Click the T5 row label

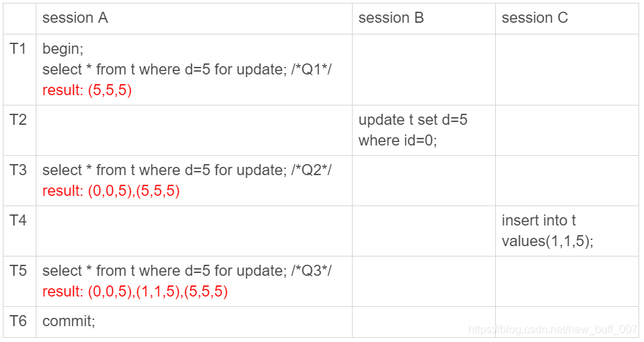(x=18, y=271)
